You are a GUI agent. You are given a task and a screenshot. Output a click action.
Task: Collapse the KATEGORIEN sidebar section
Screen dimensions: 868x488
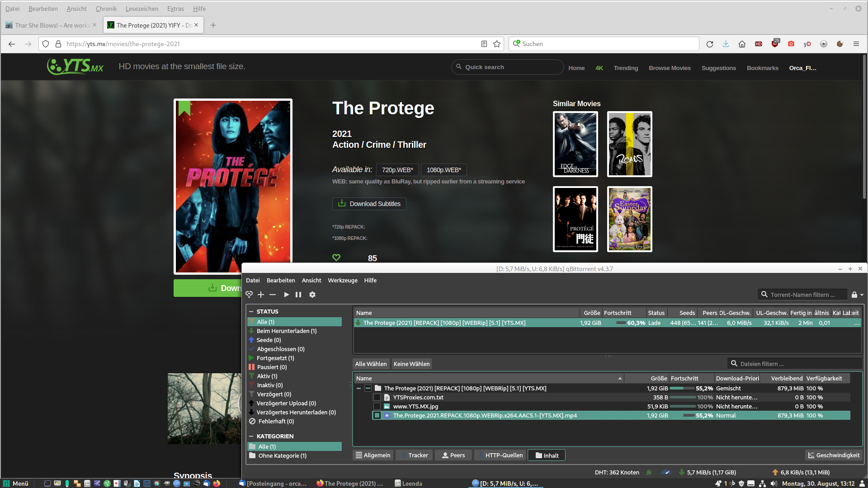(x=251, y=436)
